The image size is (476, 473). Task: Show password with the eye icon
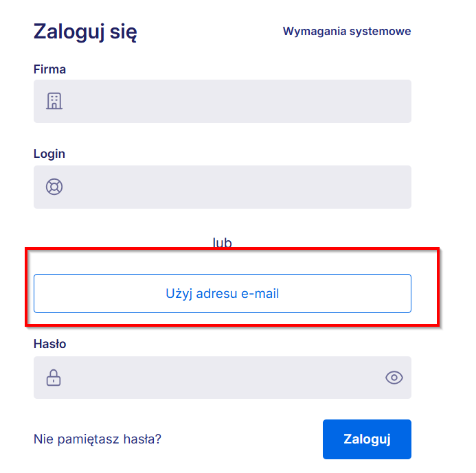tap(394, 377)
